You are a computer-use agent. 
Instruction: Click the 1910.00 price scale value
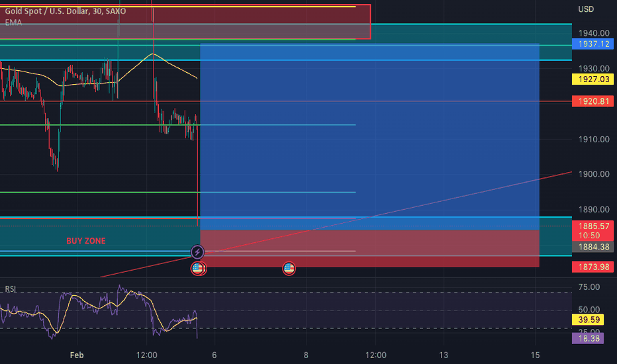[594, 139]
